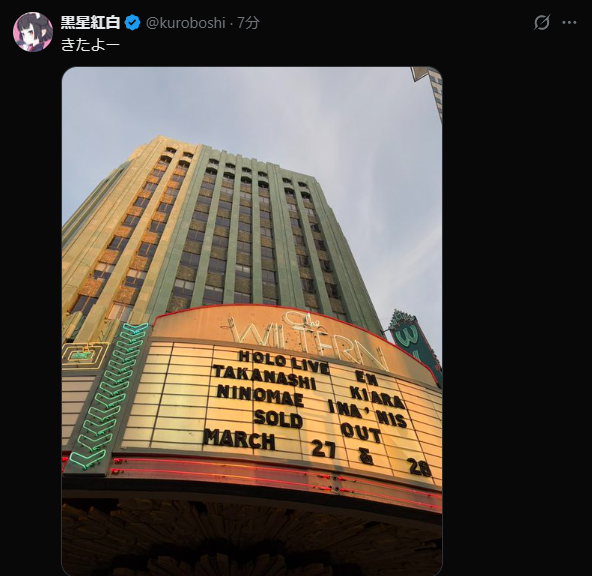Open the @kuroboshi handle link

click(x=186, y=23)
